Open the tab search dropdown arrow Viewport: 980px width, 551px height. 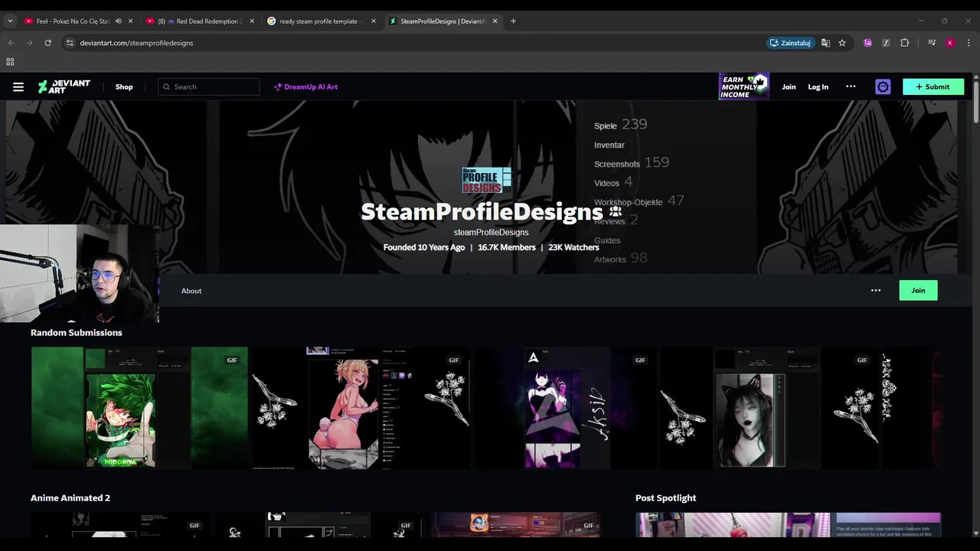coord(10,21)
